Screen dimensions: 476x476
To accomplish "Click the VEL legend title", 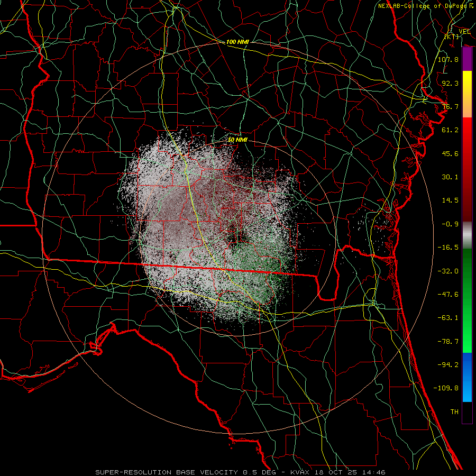I will point(464,32).
